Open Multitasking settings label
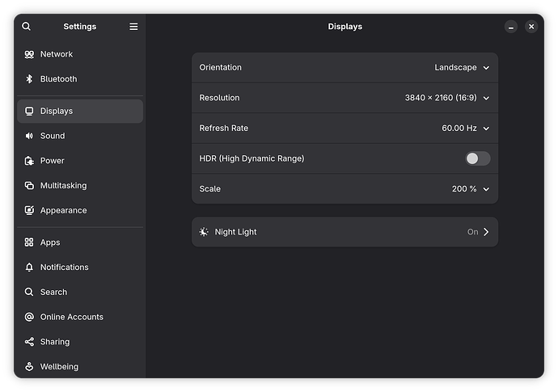558x392 pixels. pyautogui.click(x=63, y=186)
